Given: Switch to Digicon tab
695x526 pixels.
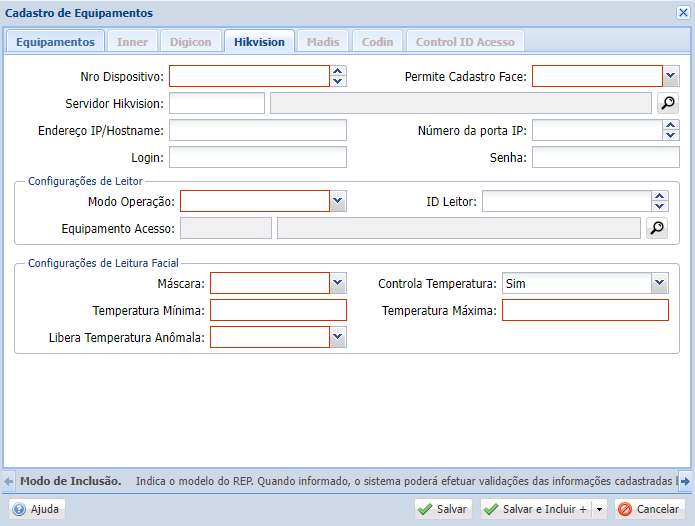Looking at the screenshot, I should coord(191,42).
